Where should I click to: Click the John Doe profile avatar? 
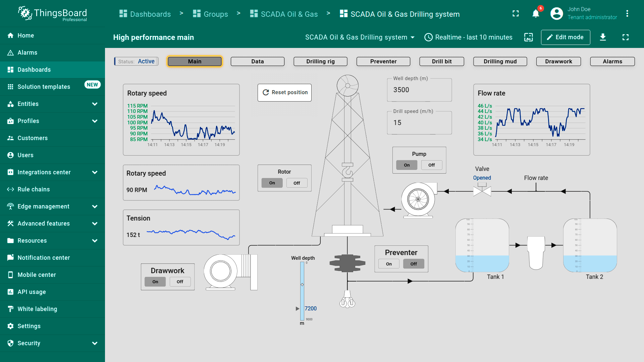(556, 14)
